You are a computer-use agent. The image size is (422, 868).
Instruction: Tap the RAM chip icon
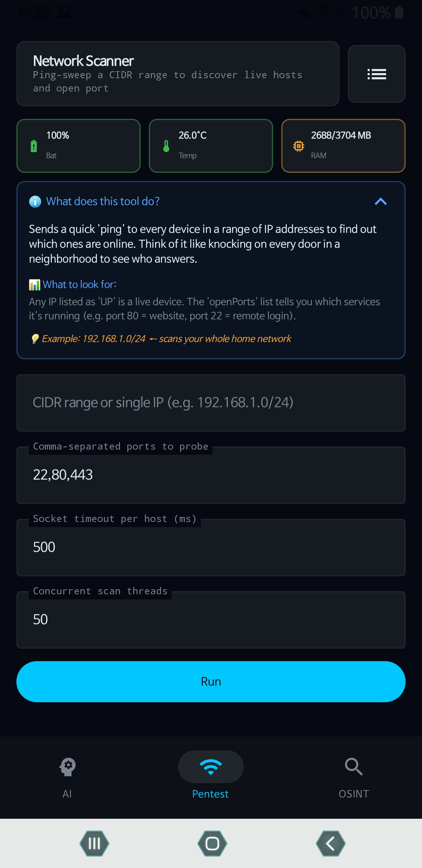(299, 146)
